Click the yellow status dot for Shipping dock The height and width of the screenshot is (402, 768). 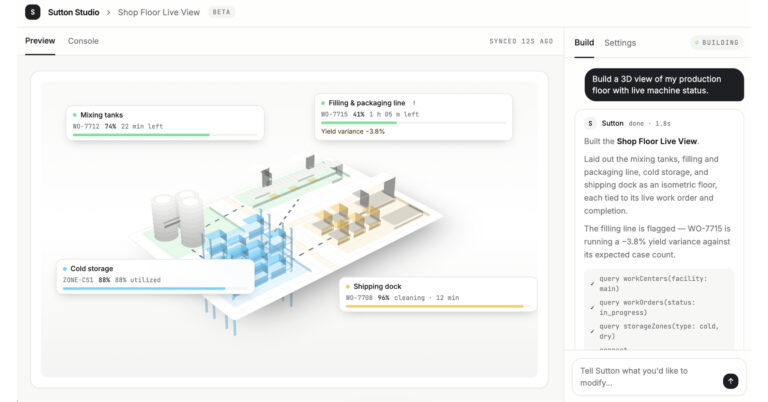(348, 286)
